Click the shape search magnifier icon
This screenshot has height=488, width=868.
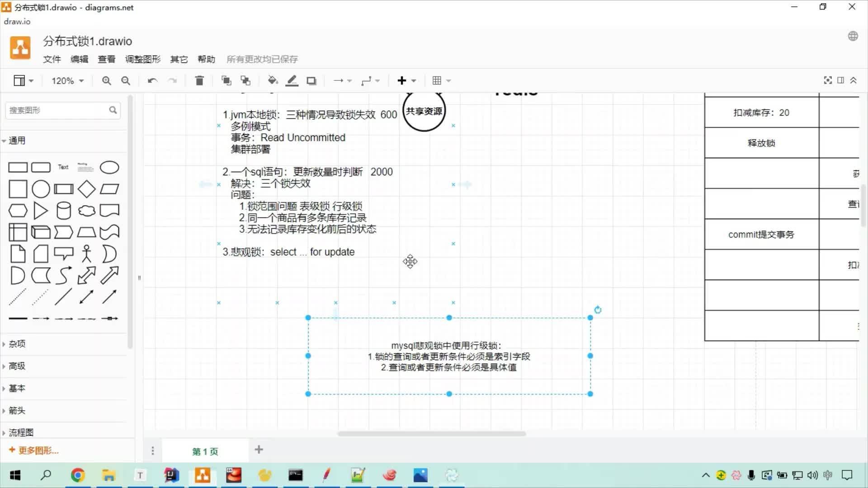tap(113, 110)
